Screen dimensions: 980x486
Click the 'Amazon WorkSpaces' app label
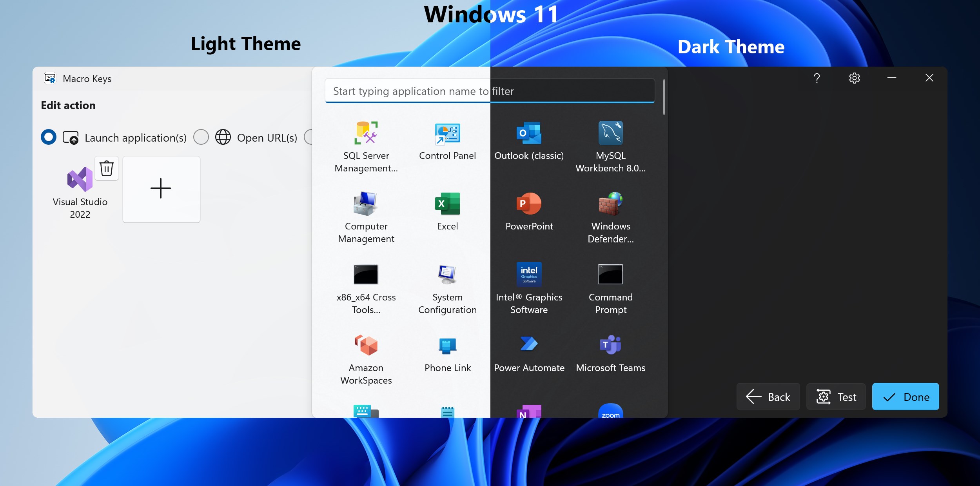click(x=366, y=374)
